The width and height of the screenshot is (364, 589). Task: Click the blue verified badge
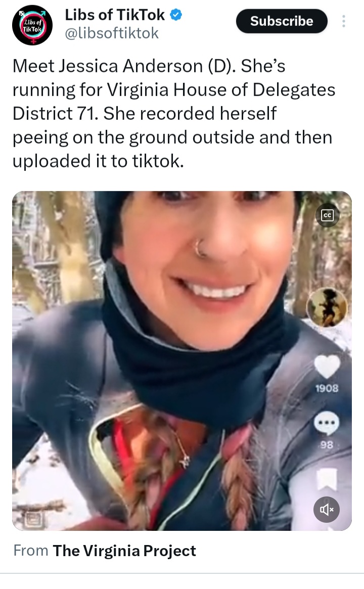click(176, 15)
